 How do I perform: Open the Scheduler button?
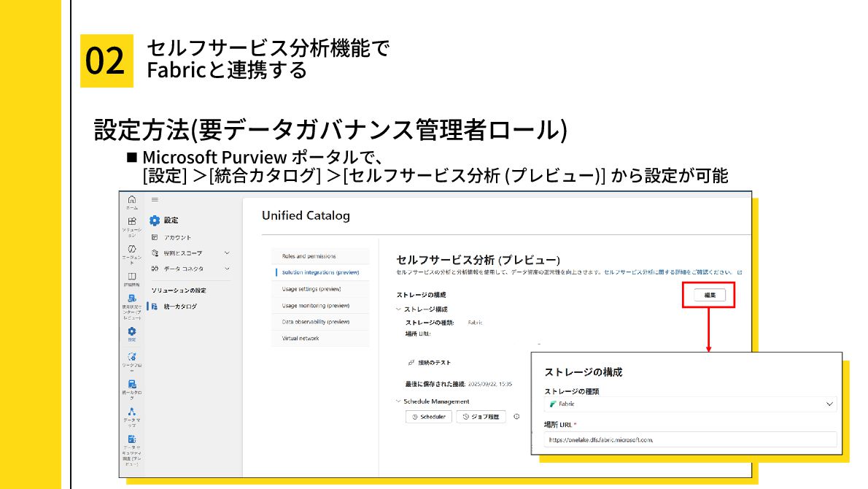point(429,417)
